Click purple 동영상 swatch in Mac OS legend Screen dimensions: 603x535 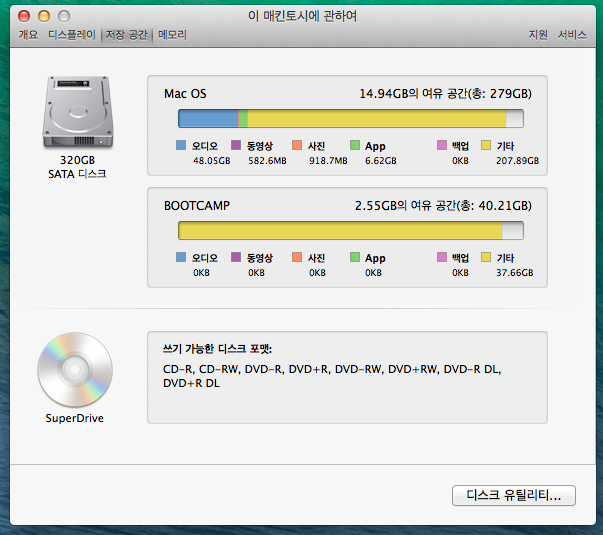tap(237, 146)
